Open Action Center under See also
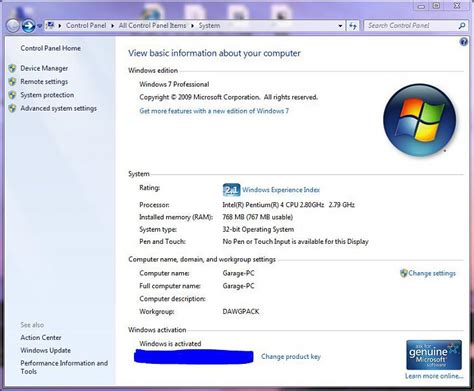This screenshot has height=391, width=474. pyautogui.click(x=41, y=338)
